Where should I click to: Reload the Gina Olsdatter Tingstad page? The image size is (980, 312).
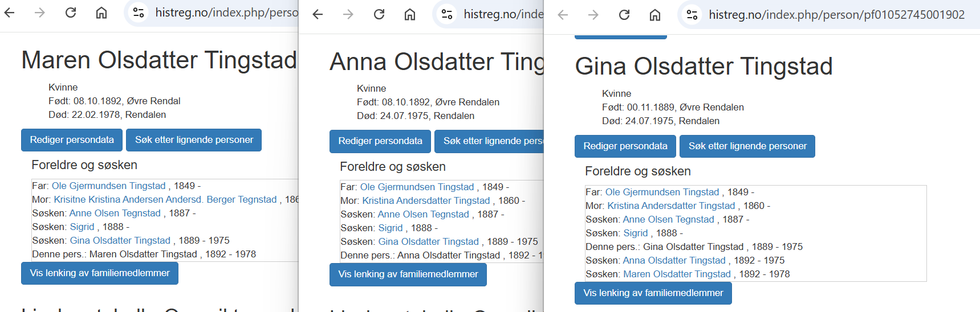click(x=624, y=15)
